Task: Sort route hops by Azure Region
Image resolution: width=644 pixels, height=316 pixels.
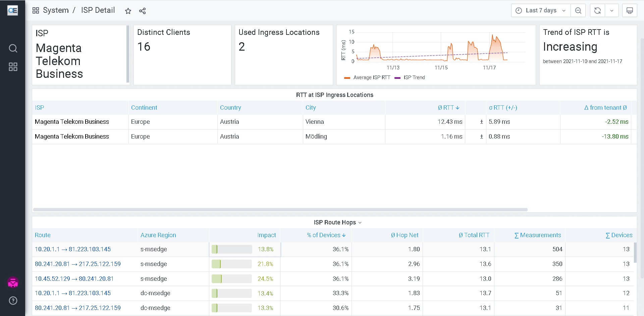Action: coord(158,235)
